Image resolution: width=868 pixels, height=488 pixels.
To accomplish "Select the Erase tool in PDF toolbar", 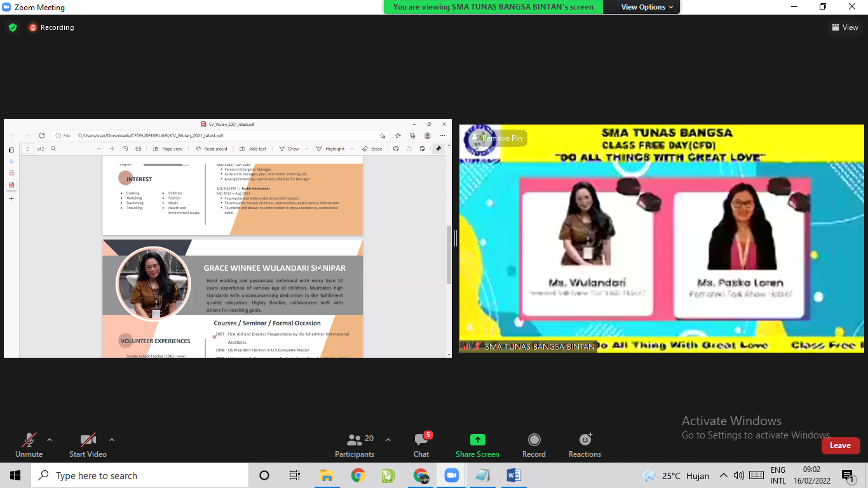I will click(372, 149).
